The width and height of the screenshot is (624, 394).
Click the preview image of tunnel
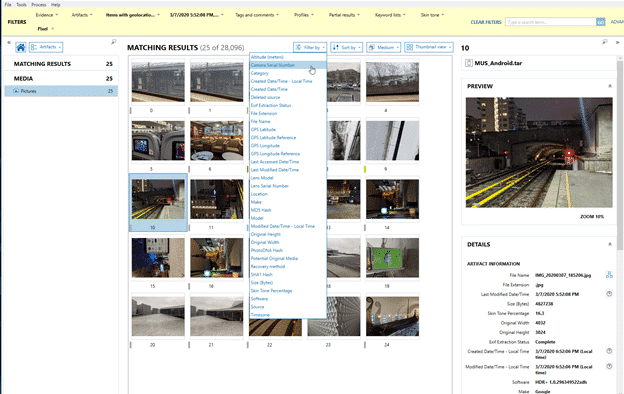pos(539,152)
